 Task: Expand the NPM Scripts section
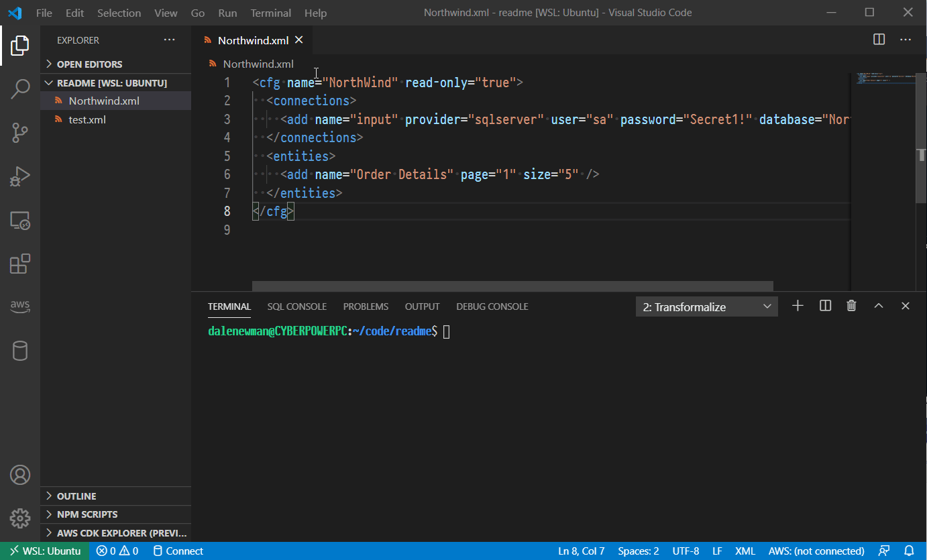[x=115, y=514]
